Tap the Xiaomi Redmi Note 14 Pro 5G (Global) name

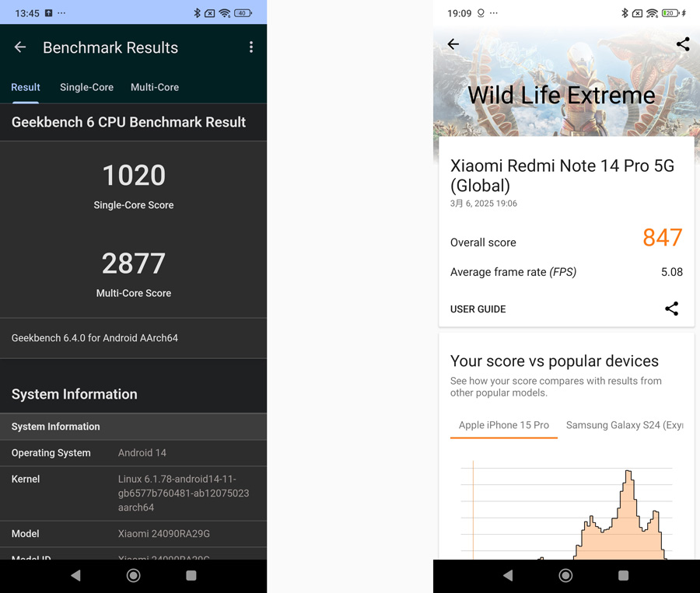[x=562, y=176]
